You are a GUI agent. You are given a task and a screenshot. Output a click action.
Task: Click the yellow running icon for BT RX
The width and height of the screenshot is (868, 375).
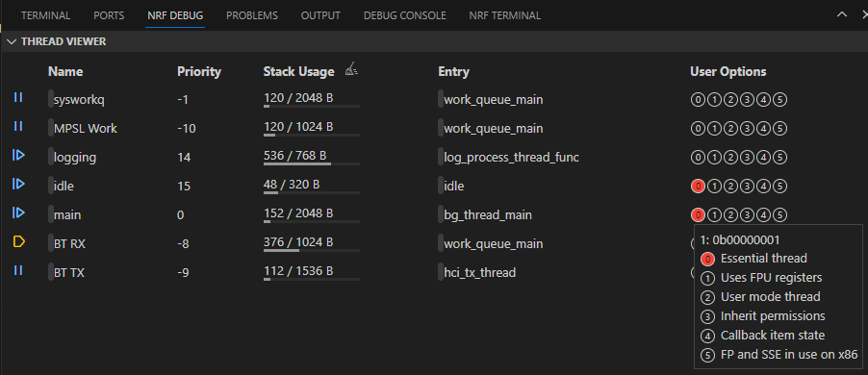pos(19,241)
